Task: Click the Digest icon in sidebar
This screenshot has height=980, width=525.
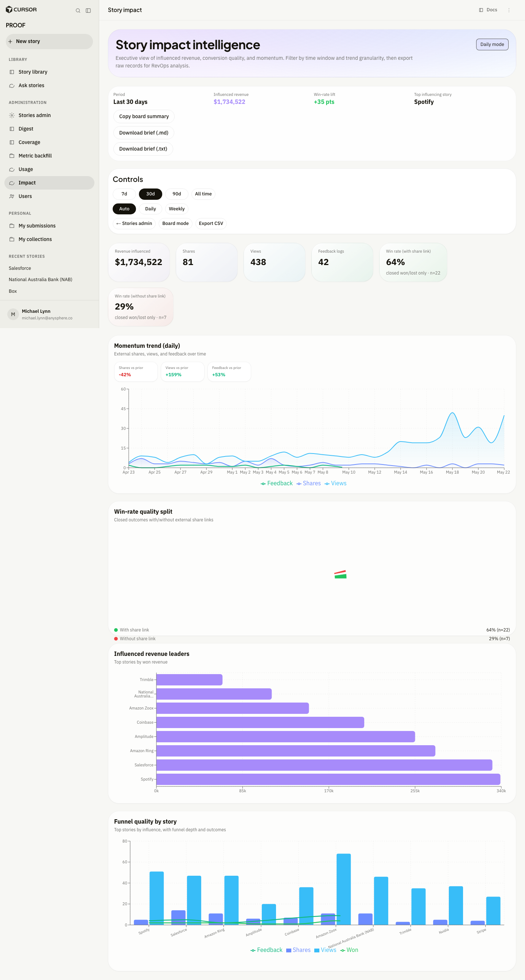Action: click(x=12, y=129)
